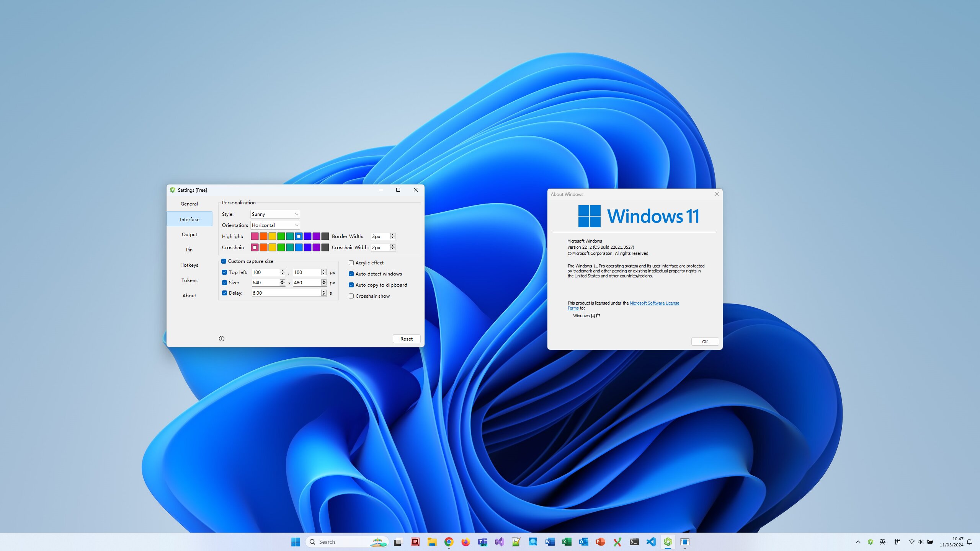Image resolution: width=980 pixels, height=551 pixels.
Task: Switch to the General tab in Settings
Action: pyautogui.click(x=189, y=204)
